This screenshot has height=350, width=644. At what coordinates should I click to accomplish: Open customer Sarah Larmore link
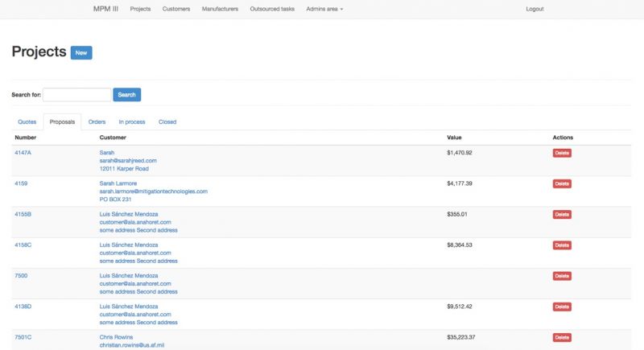[x=118, y=183]
